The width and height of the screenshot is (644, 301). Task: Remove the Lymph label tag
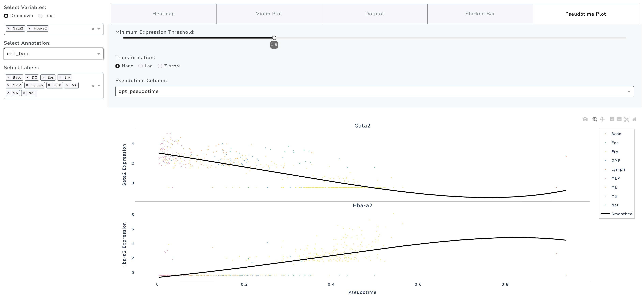(27, 85)
